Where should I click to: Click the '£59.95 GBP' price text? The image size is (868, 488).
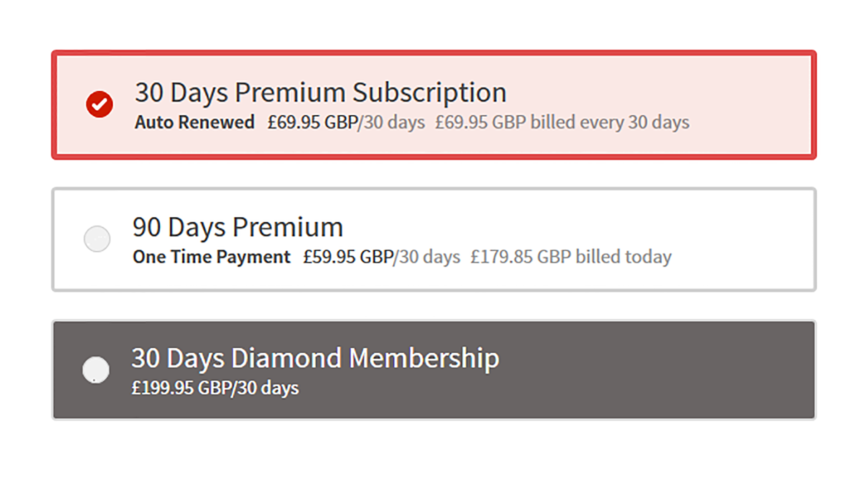tap(348, 256)
